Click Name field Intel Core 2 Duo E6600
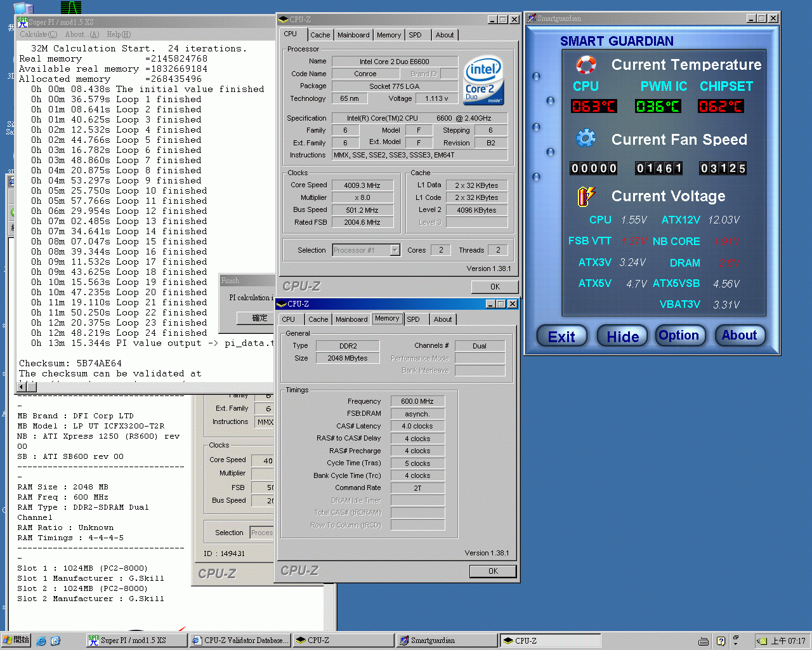The width and height of the screenshot is (812, 650). [x=395, y=62]
